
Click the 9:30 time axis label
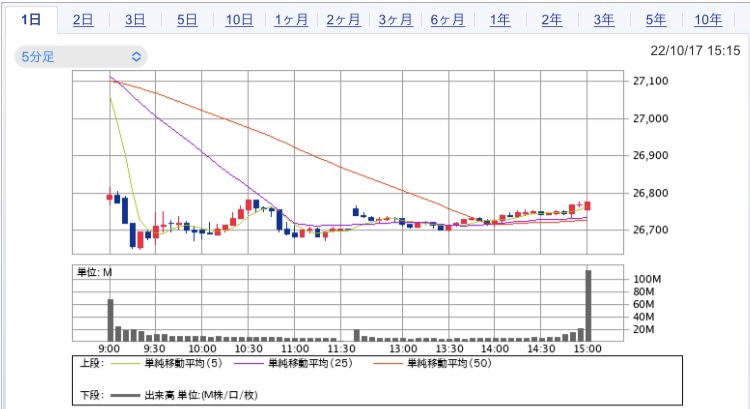click(x=154, y=349)
